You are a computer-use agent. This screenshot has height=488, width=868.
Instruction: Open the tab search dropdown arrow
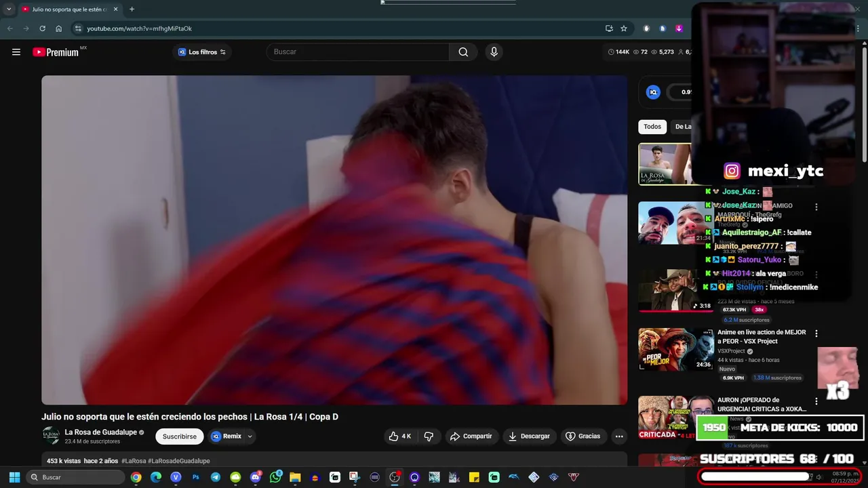pos(9,9)
